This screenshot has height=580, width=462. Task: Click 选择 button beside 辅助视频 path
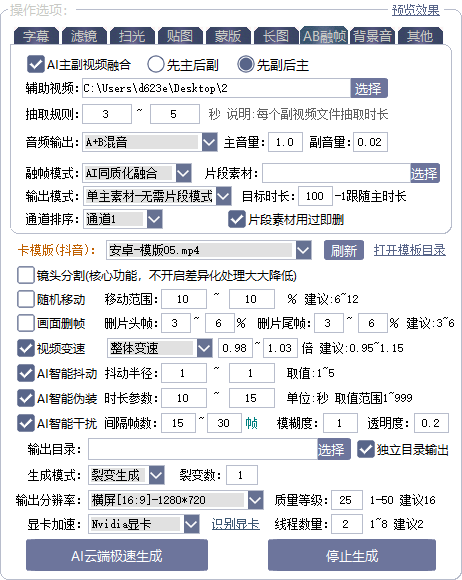pyautogui.click(x=369, y=88)
